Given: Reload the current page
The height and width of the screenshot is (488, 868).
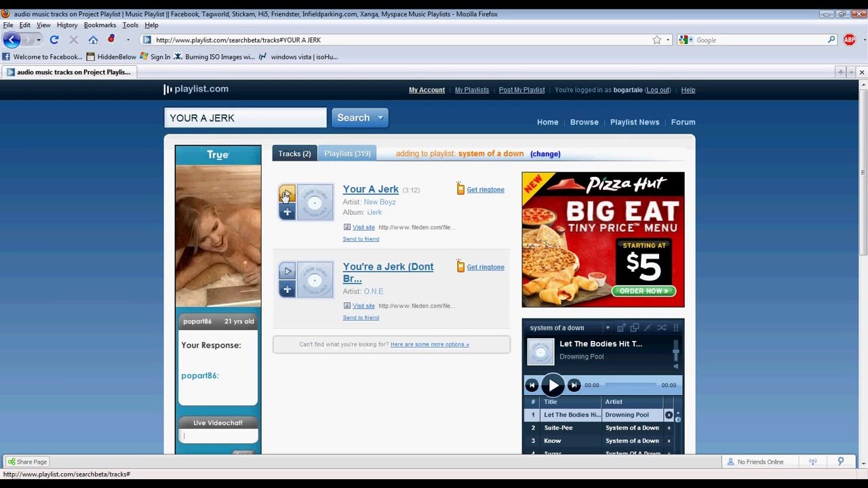Looking at the screenshot, I should pyautogui.click(x=54, y=40).
